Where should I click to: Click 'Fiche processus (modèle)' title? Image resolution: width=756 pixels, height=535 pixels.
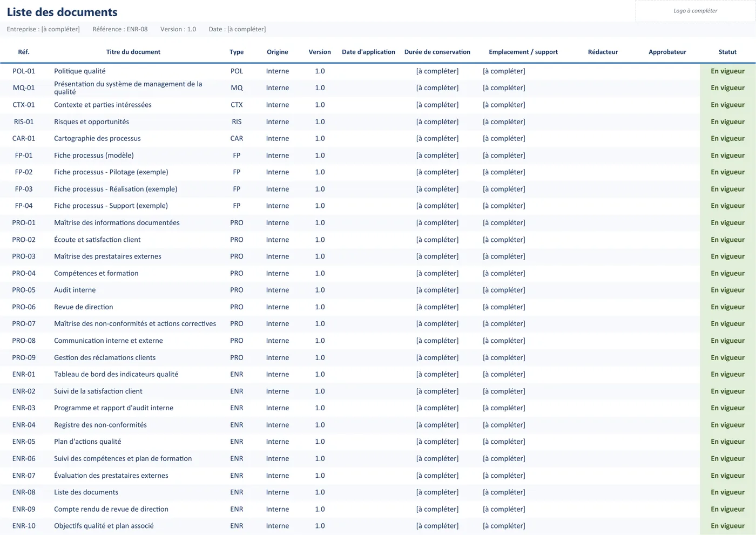(94, 155)
